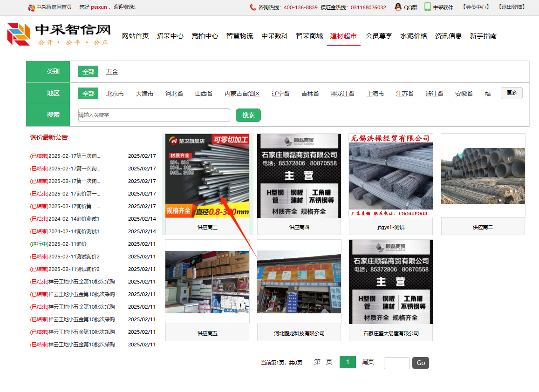Open the 竞拍中心 menu item

(x=205, y=36)
